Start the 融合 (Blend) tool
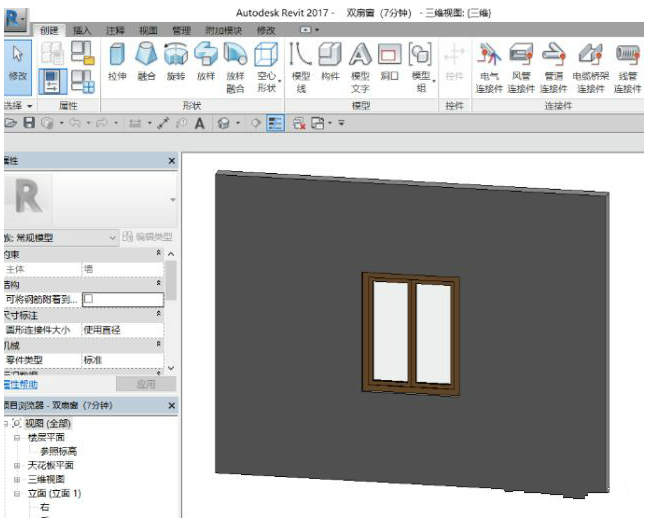Image resolution: width=651 pixels, height=527 pixels. (146, 62)
